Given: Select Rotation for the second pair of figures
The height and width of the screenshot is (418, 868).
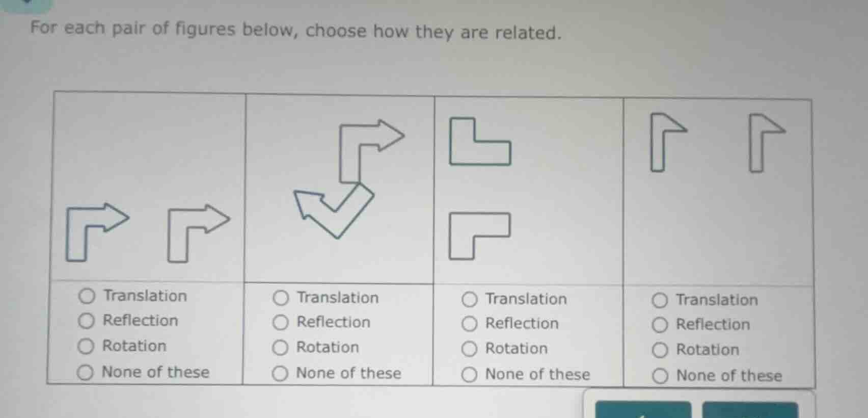Looking at the screenshot, I should pos(281,347).
